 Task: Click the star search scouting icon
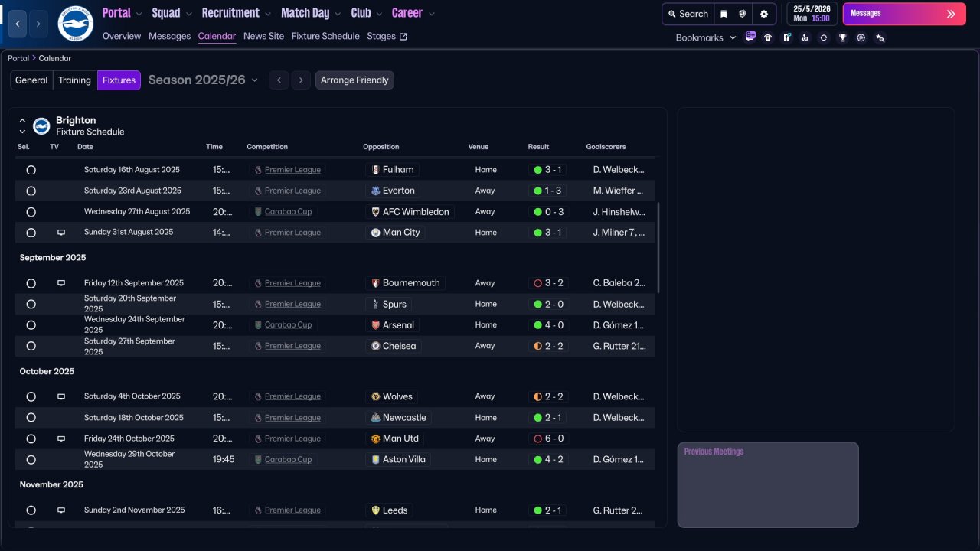click(x=880, y=37)
